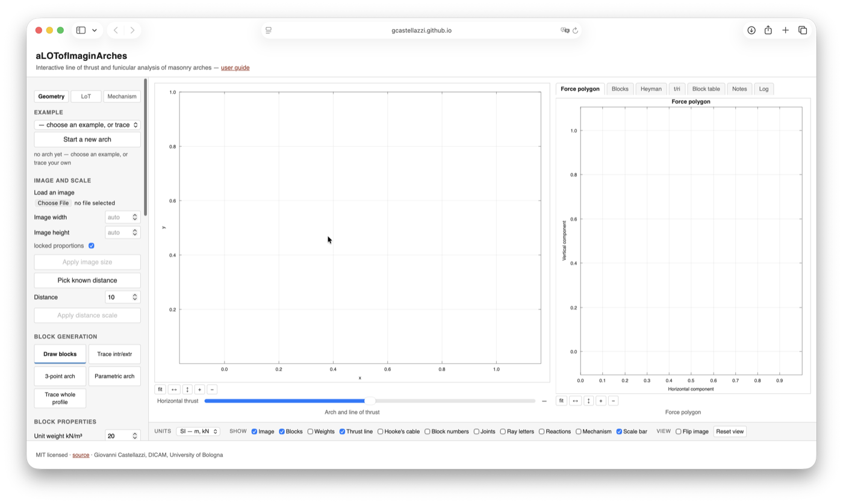Screen dimensions: 843x504
Task: Open the Mechanism tab
Action: click(x=122, y=96)
